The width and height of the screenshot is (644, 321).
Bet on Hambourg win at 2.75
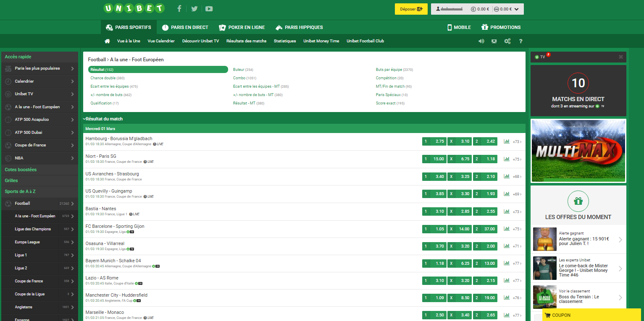pyautogui.click(x=434, y=141)
